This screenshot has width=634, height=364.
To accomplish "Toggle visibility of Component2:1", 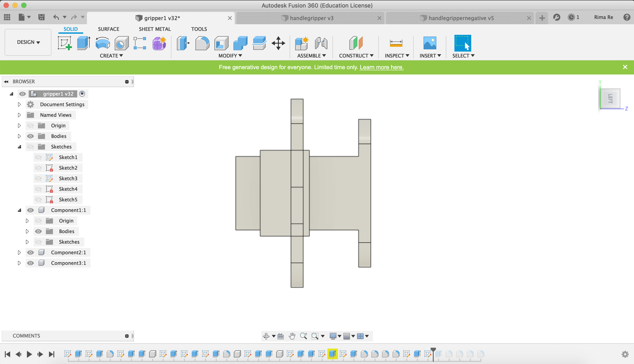I will point(30,253).
